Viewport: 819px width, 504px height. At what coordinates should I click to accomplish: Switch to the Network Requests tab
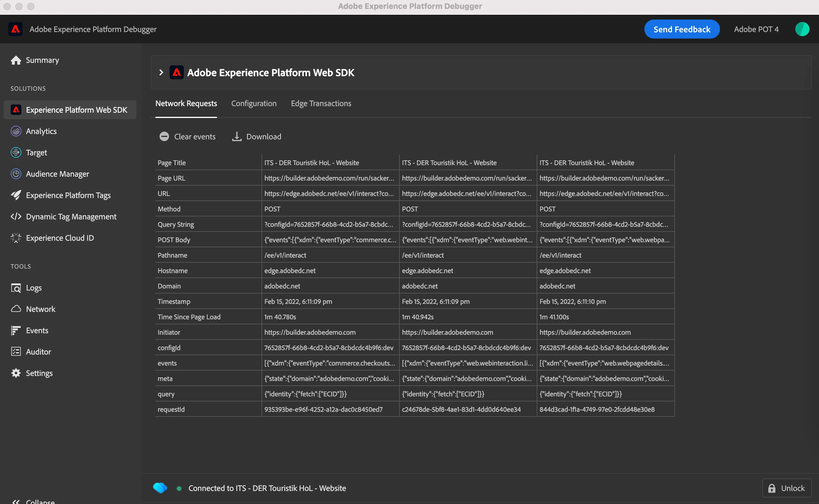[186, 103]
